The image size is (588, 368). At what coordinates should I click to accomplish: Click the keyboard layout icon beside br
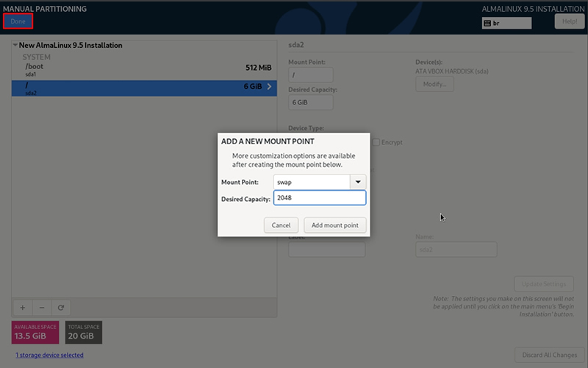pos(487,24)
